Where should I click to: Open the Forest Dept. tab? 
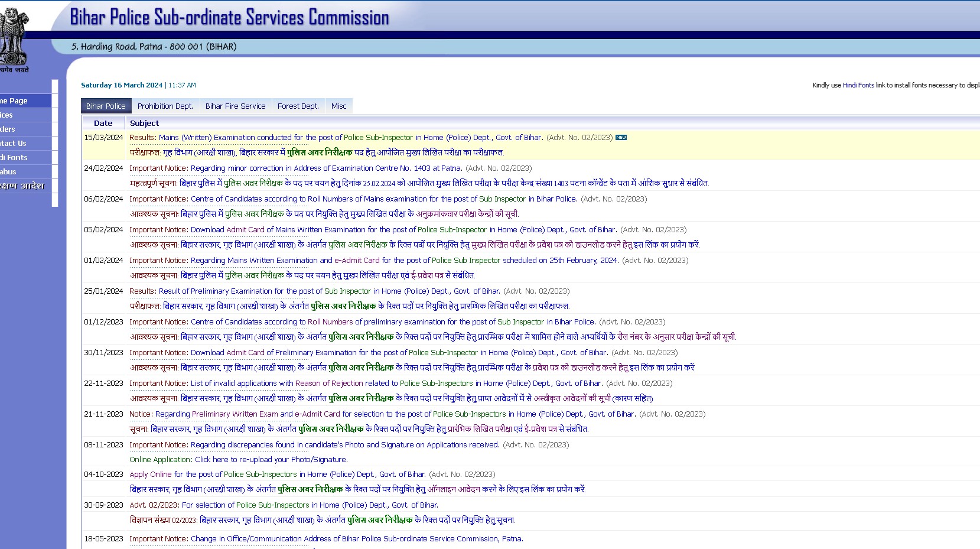pyautogui.click(x=298, y=106)
